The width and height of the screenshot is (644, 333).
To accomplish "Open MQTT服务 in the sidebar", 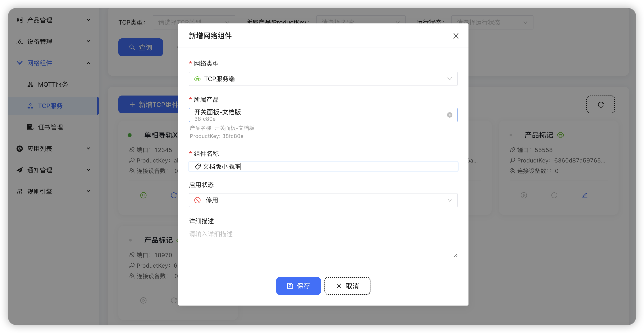I will point(53,84).
